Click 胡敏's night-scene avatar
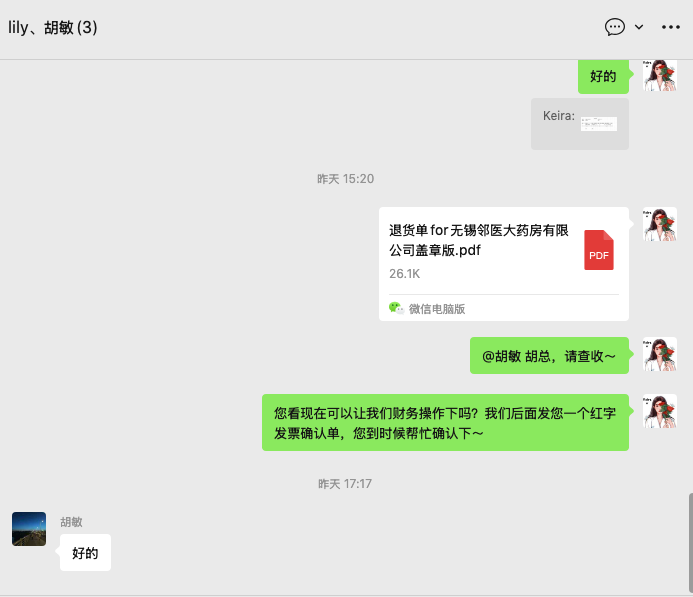The height and width of the screenshot is (597, 693). click(29, 529)
